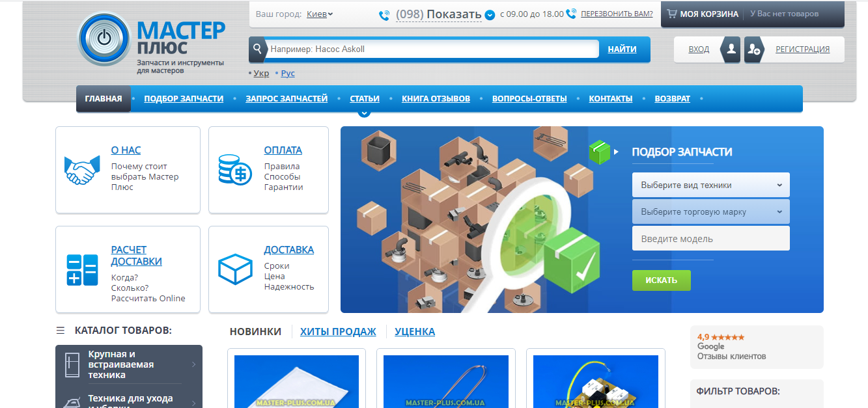Open the Выберите вид техники dropdown

[x=710, y=185]
